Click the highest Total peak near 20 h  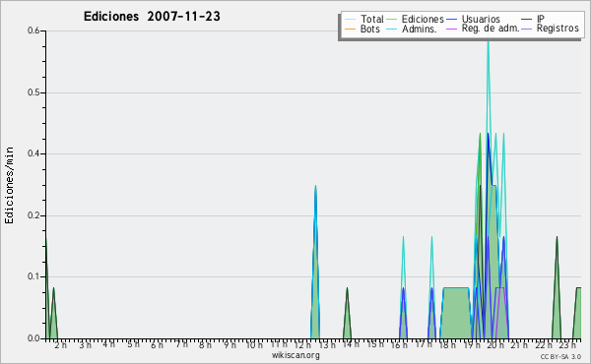[x=489, y=41]
